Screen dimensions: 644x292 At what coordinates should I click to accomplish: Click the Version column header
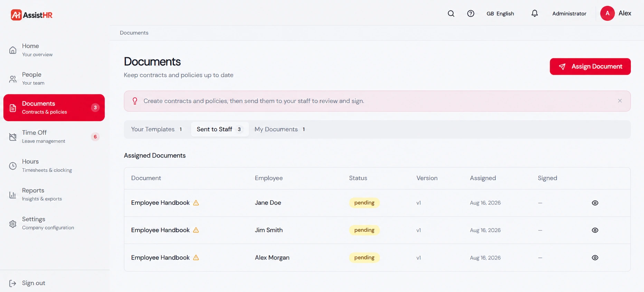pos(427,178)
